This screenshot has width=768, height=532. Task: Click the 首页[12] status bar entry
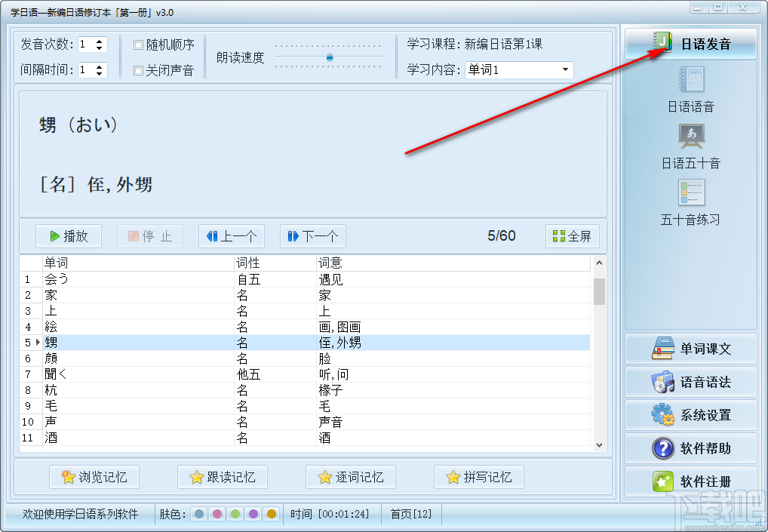[x=411, y=514]
